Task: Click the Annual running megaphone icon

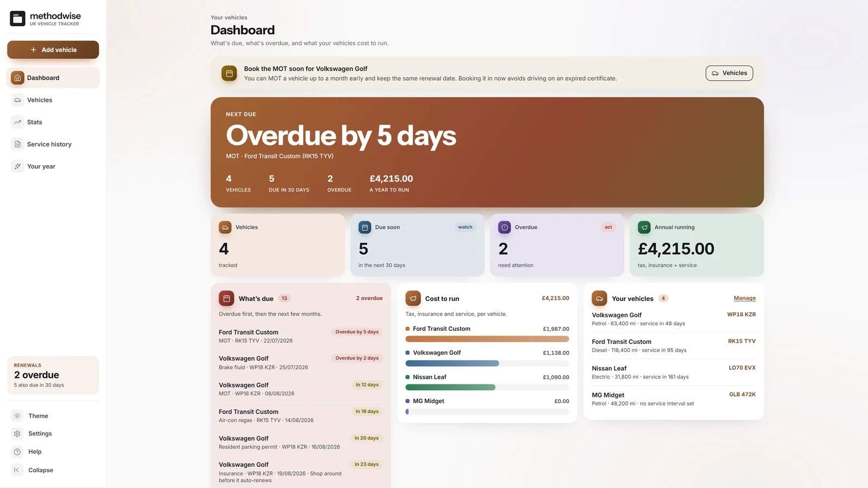Action: point(644,227)
